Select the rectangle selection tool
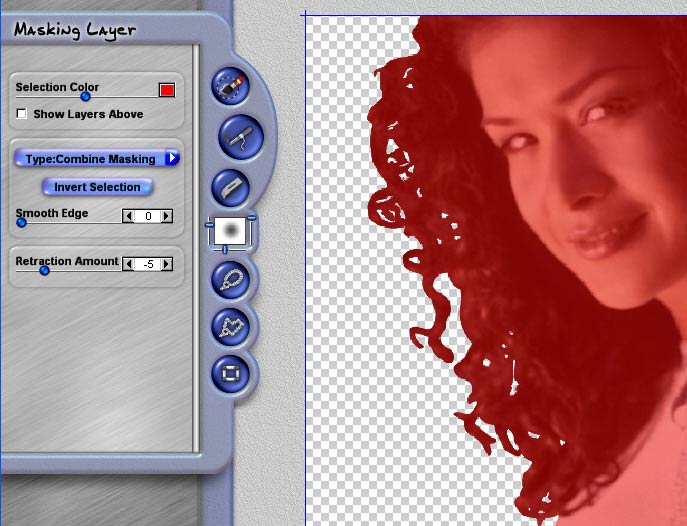 tap(230, 374)
